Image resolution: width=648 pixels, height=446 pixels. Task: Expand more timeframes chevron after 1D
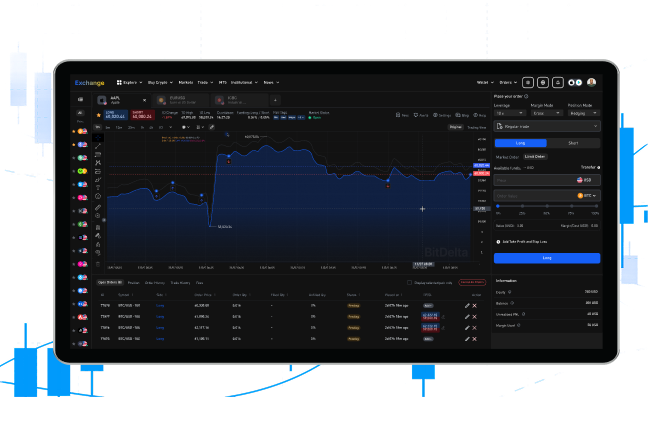170,127
